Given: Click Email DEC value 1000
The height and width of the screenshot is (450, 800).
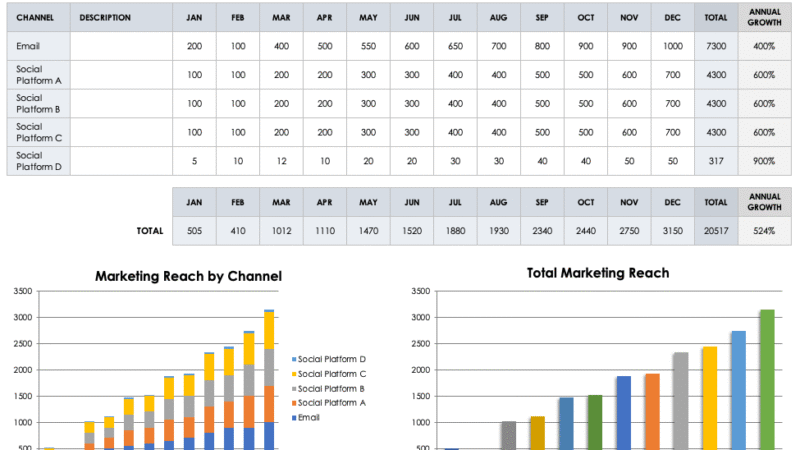Looking at the screenshot, I should tap(672, 46).
